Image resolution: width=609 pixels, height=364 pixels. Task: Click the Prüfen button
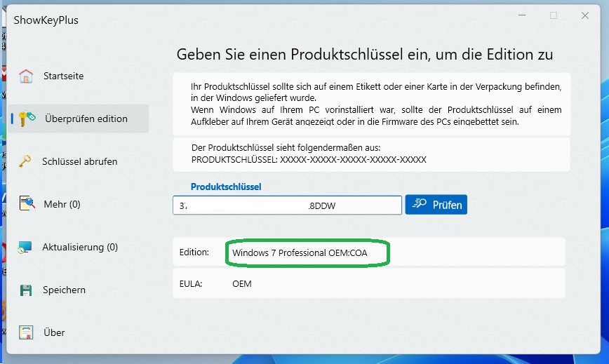point(436,205)
